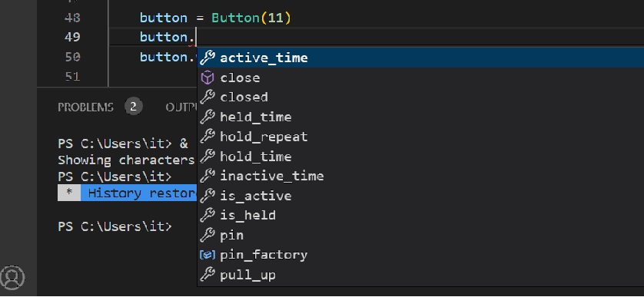644x307 pixels.
Task: Click the line number 50 in the gutter
Action: pos(72,57)
